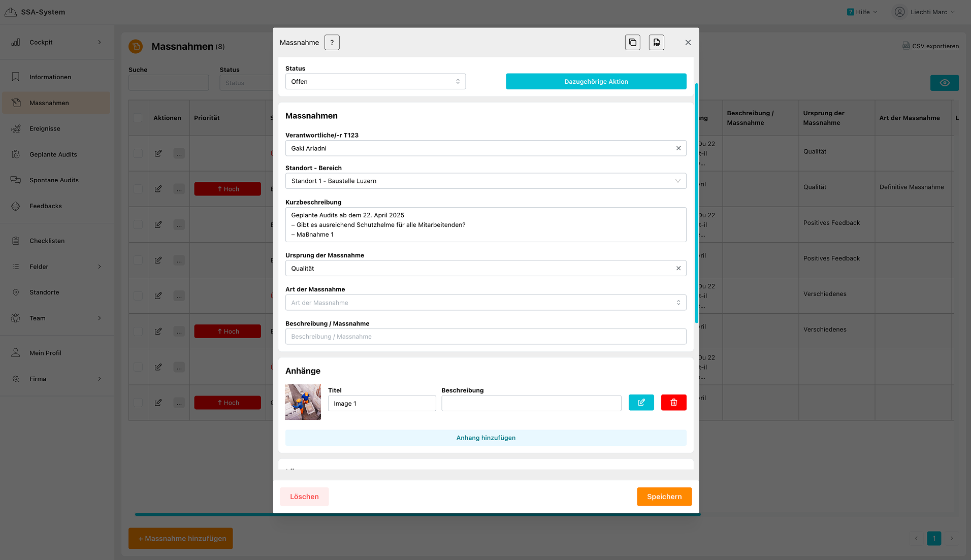
Task: Click the duplicate Massnahme copy icon
Action: click(632, 43)
